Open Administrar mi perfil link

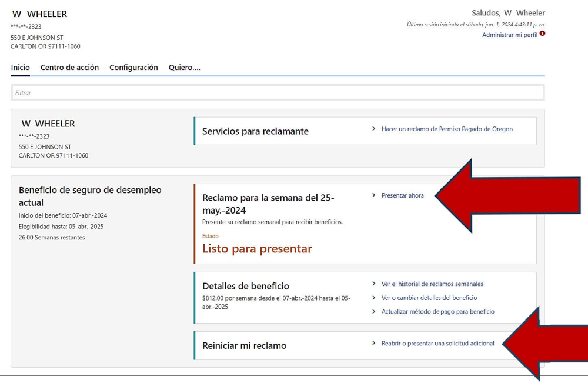pos(509,35)
